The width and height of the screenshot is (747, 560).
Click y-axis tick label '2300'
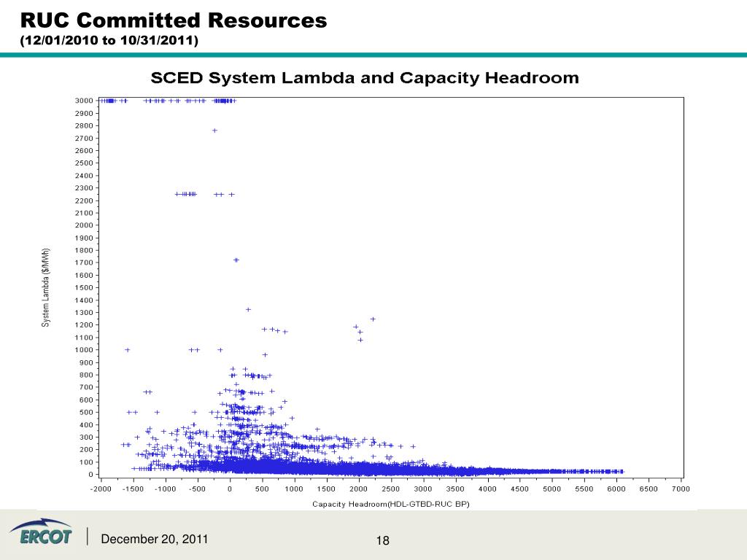click(84, 188)
